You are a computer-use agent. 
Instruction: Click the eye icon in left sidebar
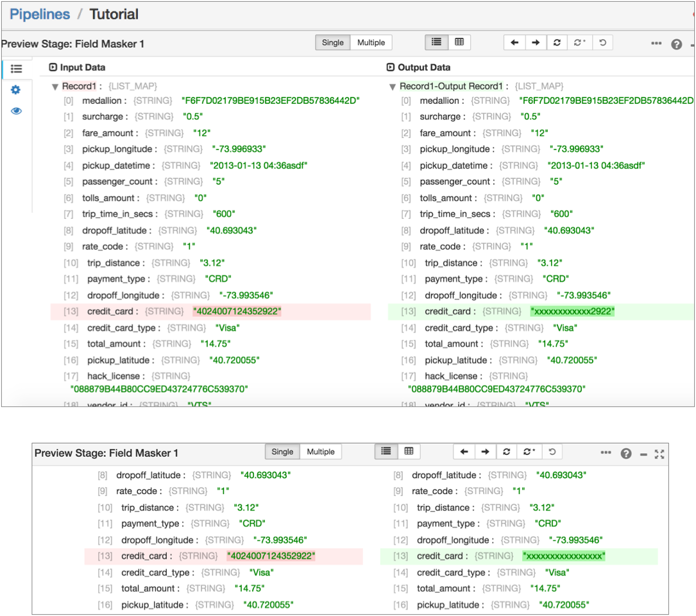point(16,111)
